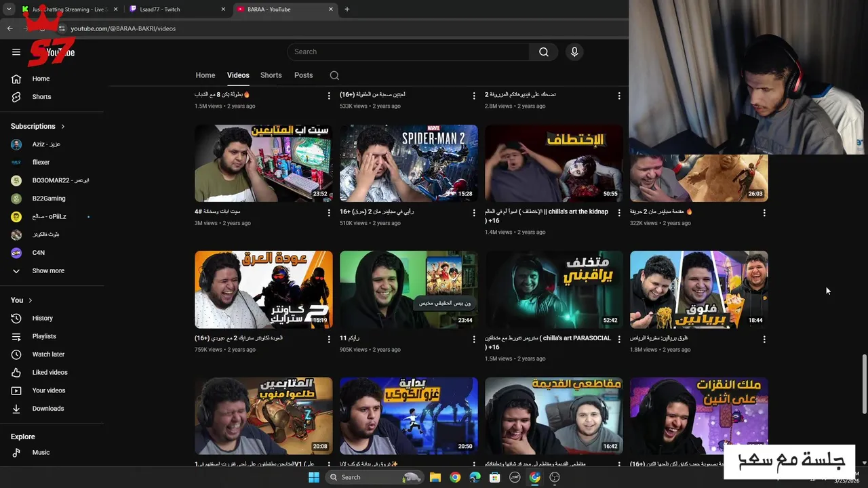Open three-dot menu for the 759K views video
This screenshot has width=868, height=488.
[x=329, y=339]
